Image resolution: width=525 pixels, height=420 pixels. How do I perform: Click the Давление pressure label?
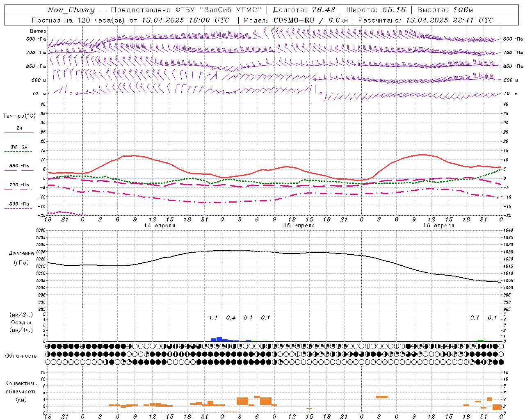[x=21, y=253]
